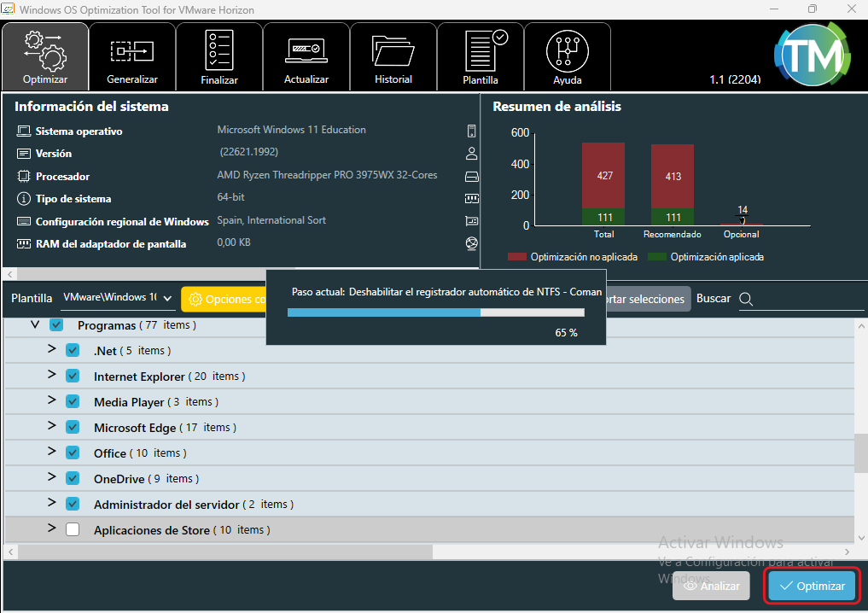
Task: Click the user profile icon in system info
Action: [471, 154]
